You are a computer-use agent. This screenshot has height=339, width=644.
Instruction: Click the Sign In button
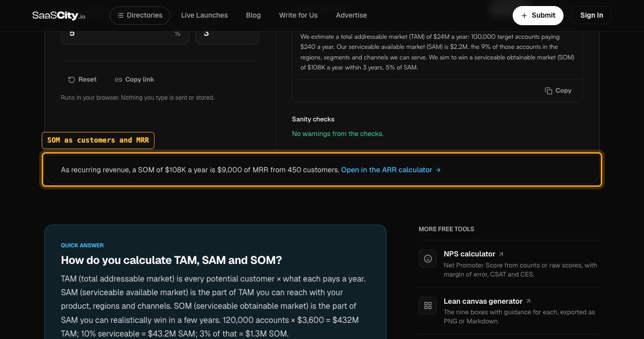(592, 16)
